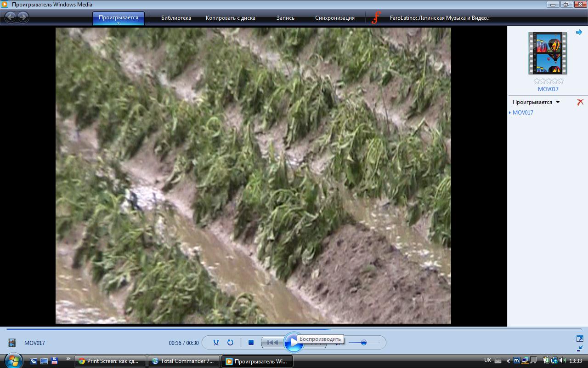
Task: Open the Проигрывается tab
Action: [119, 17]
